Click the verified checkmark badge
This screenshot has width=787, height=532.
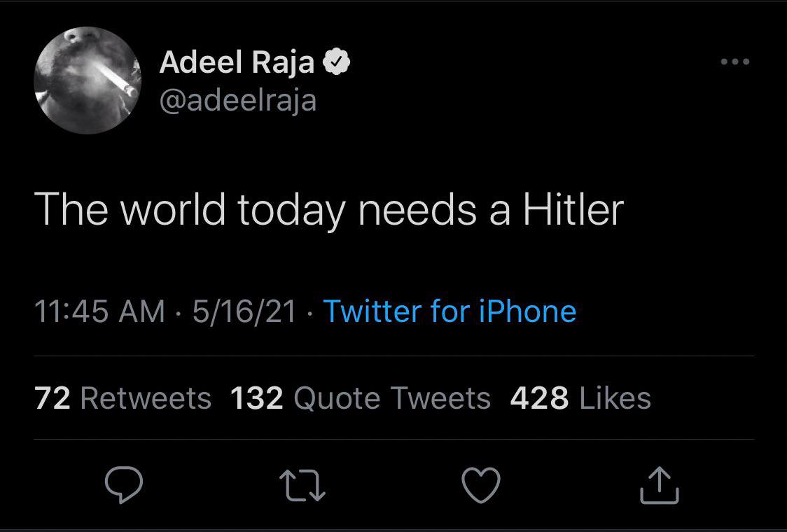click(337, 63)
